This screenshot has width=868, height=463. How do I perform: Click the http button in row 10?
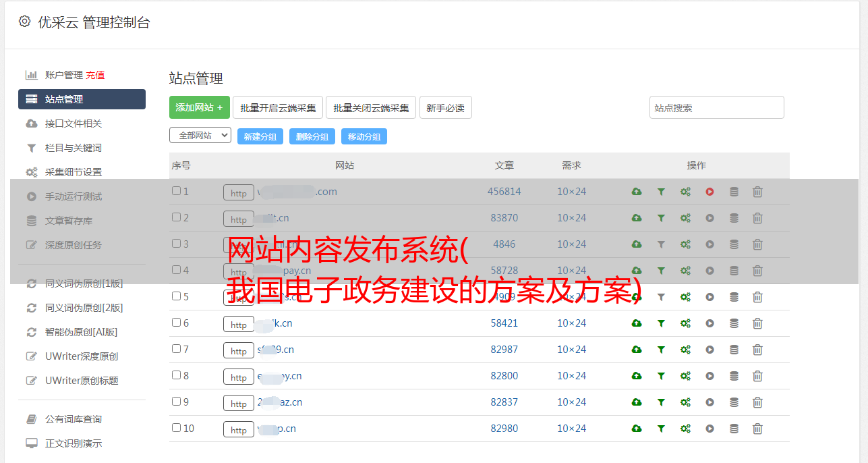tap(239, 430)
